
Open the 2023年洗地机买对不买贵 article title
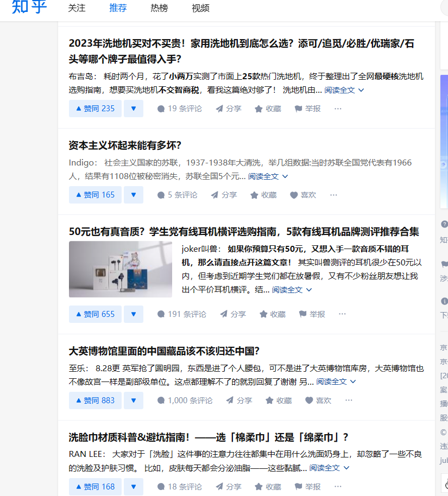click(x=241, y=51)
